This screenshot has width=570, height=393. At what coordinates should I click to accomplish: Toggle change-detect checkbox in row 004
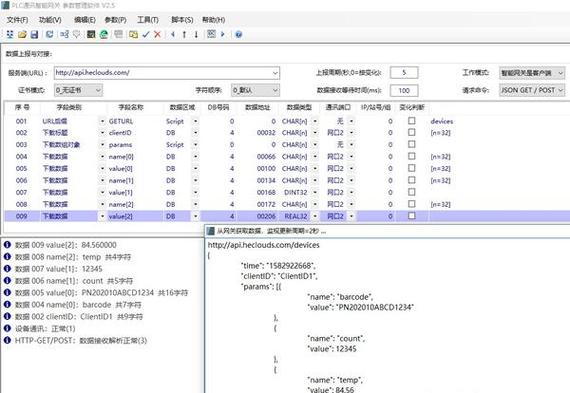click(x=412, y=156)
